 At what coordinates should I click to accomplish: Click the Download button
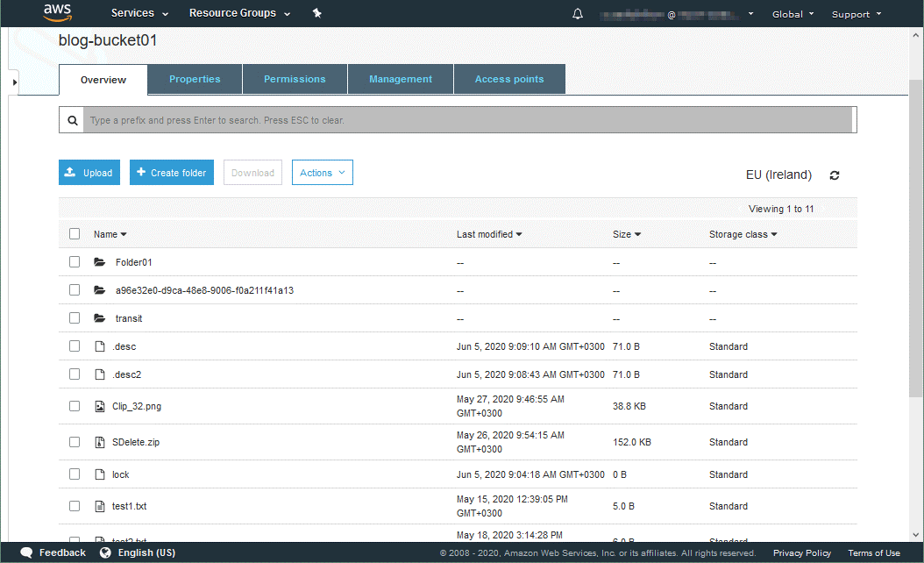pyautogui.click(x=252, y=172)
